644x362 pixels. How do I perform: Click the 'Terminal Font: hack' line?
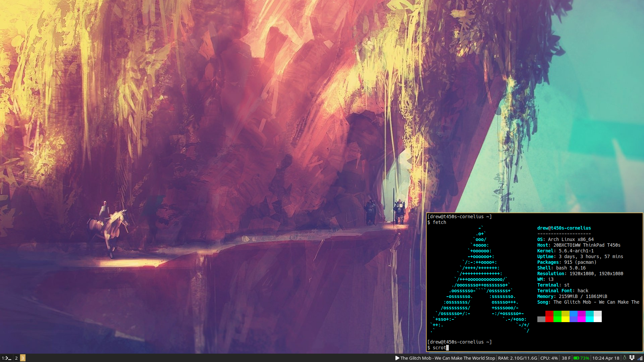[x=562, y=291]
